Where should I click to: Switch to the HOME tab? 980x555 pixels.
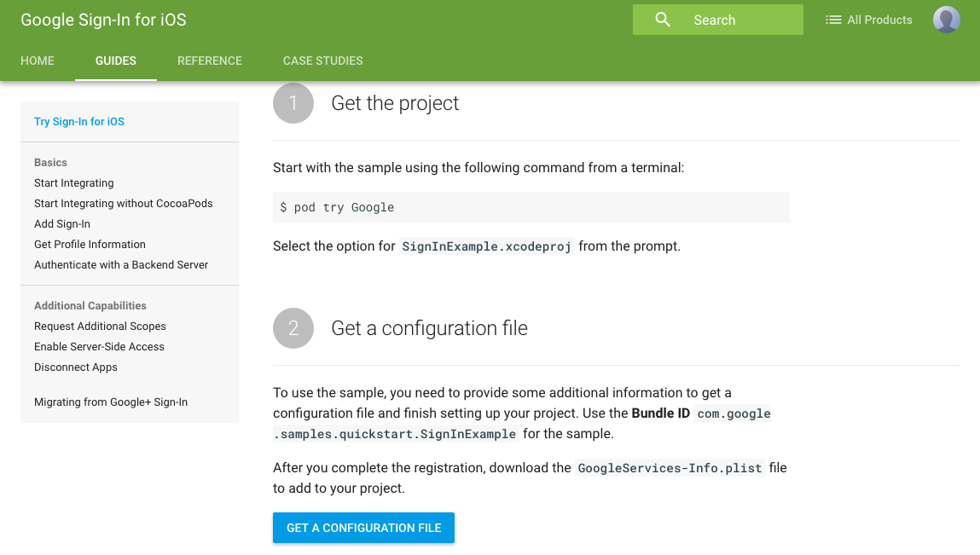click(x=38, y=61)
